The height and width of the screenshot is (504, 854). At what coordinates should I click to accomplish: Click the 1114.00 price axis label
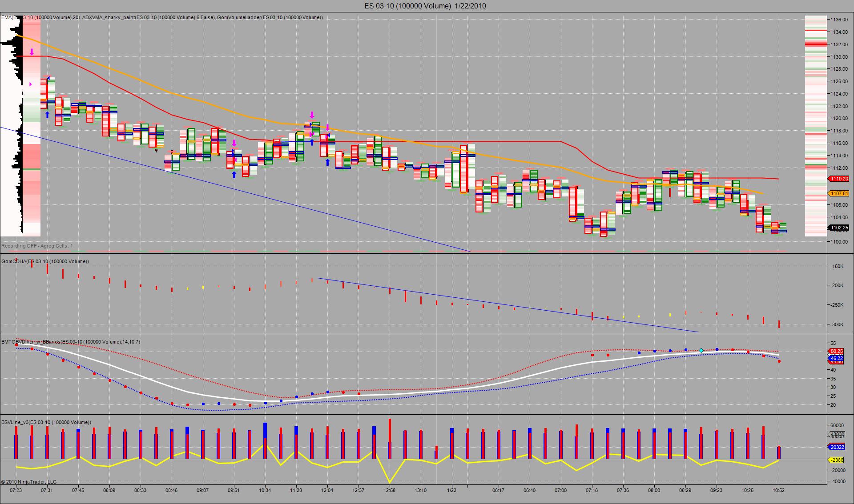[838, 156]
